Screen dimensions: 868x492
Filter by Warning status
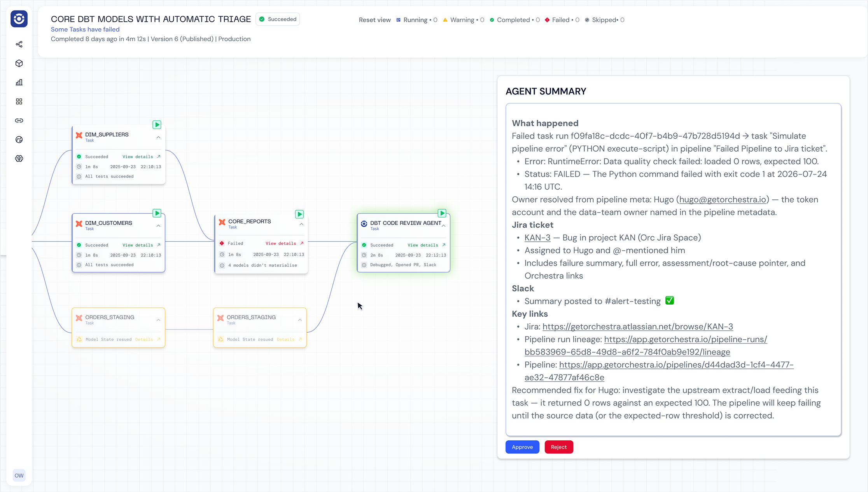coord(464,20)
